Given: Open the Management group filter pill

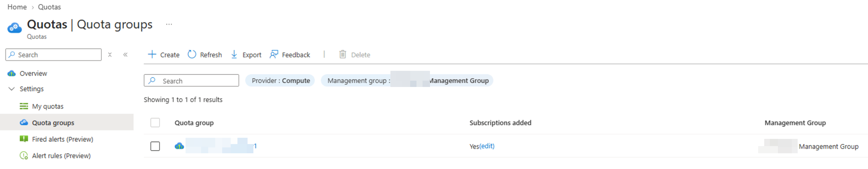Looking at the screenshot, I should (407, 81).
